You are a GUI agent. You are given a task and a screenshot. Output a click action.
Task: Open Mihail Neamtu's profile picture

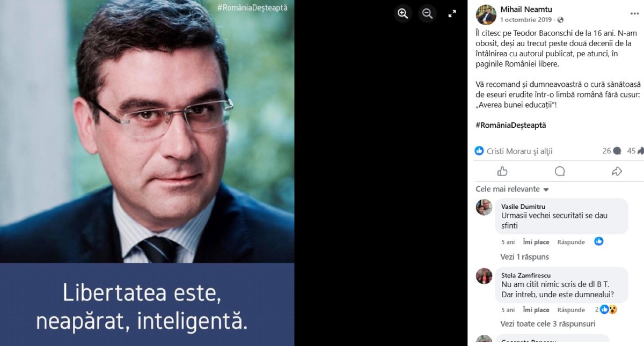click(486, 14)
